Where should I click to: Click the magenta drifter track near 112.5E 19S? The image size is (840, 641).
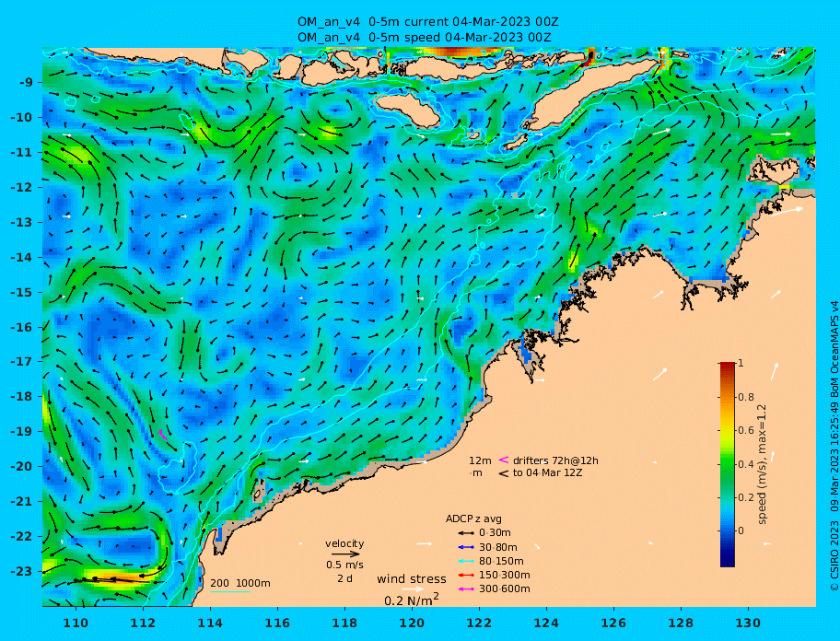(163, 435)
